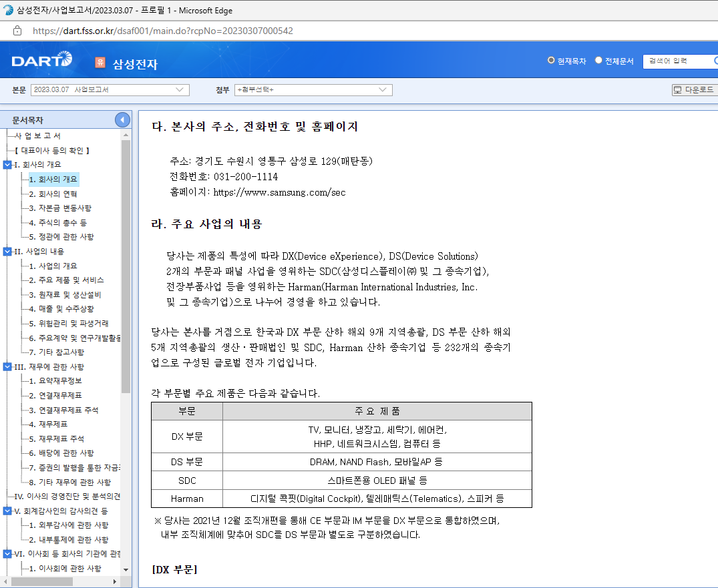The height and width of the screenshot is (588, 718).
Task: Click the [DX 부문] section heading
Action: 174,570
